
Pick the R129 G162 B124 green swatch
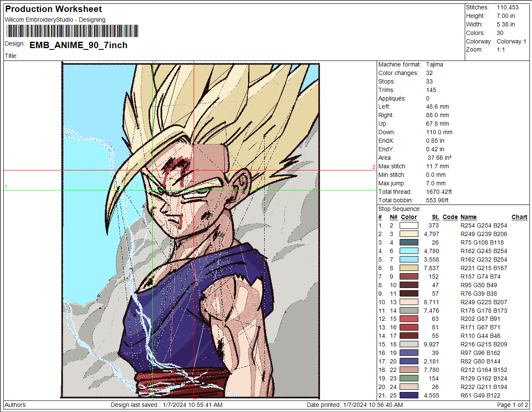click(x=409, y=378)
